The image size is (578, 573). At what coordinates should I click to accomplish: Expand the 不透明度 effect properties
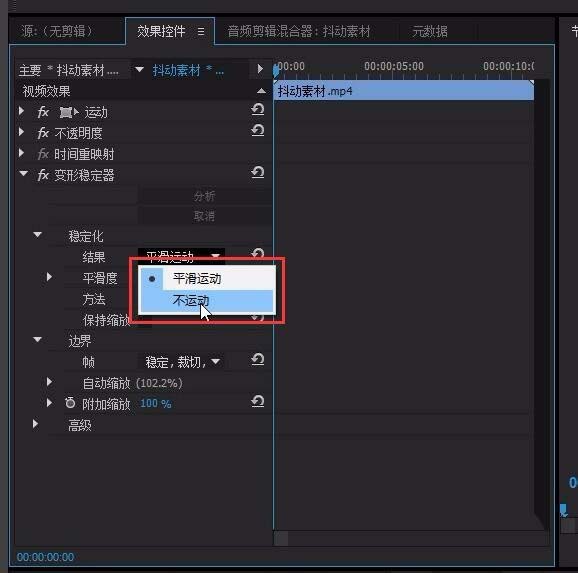[x=21, y=132]
